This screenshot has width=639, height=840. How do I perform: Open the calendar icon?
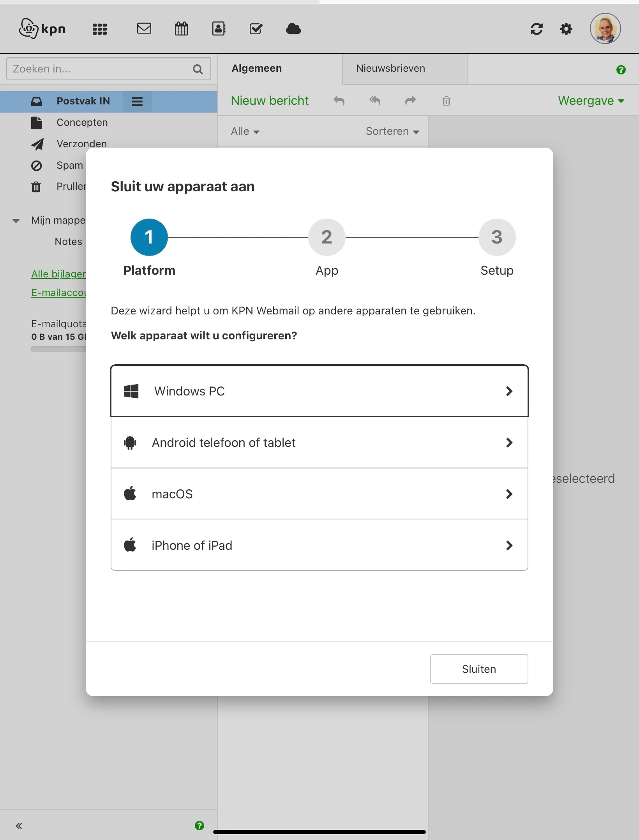point(181,28)
